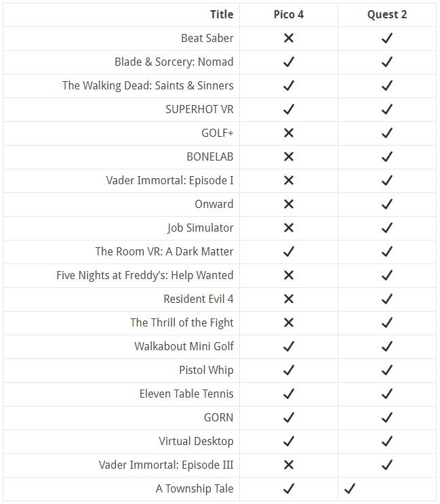This screenshot has height=504, width=440.
Task: Select the Walkabout Mini Golf title
Action: (184, 346)
